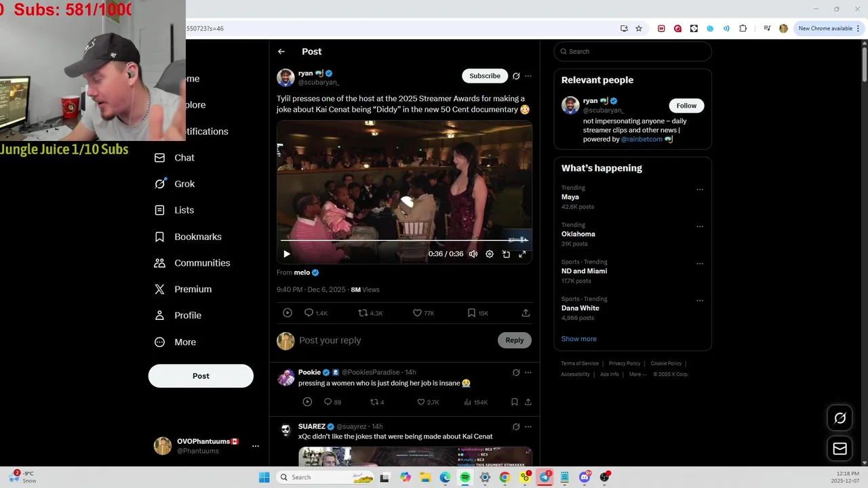Open Chrome media controls icon
The image size is (868, 488).
(x=767, y=28)
